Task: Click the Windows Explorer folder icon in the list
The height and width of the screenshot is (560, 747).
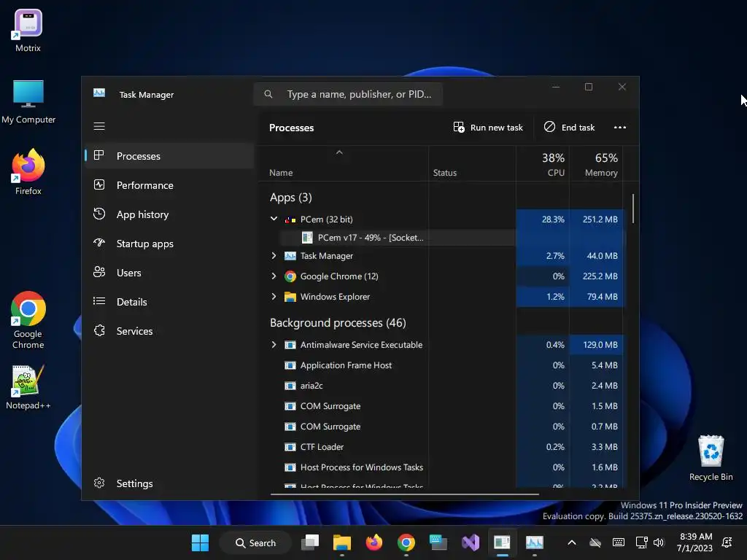Action: 290,297
